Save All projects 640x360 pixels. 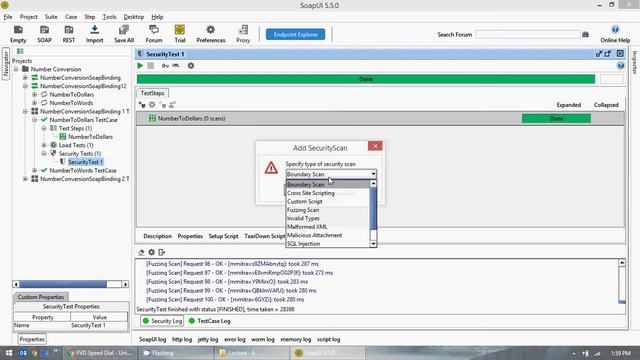coord(124,34)
